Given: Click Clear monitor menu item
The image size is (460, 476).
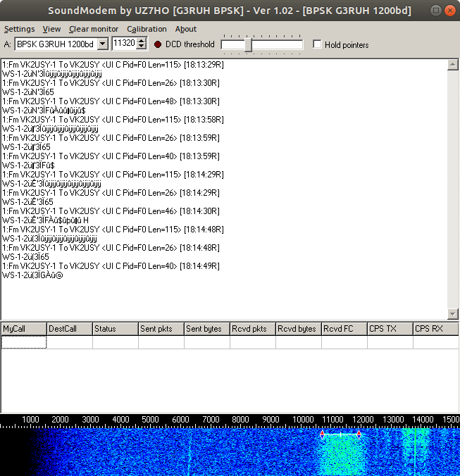Looking at the screenshot, I should [94, 29].
